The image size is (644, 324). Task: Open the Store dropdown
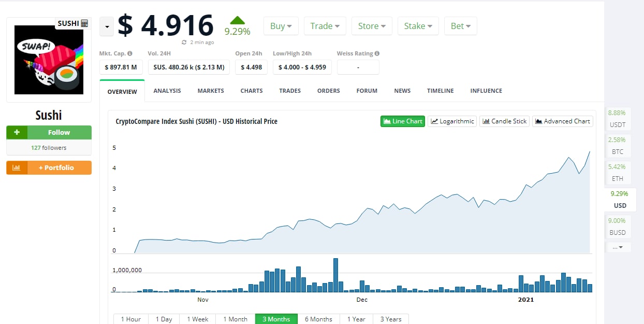point(372,26)
